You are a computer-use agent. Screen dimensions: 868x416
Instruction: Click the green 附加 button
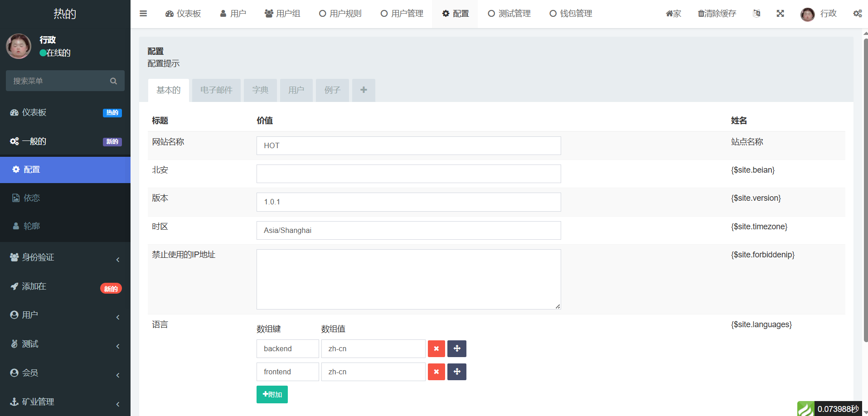click(x=272, y=394)
